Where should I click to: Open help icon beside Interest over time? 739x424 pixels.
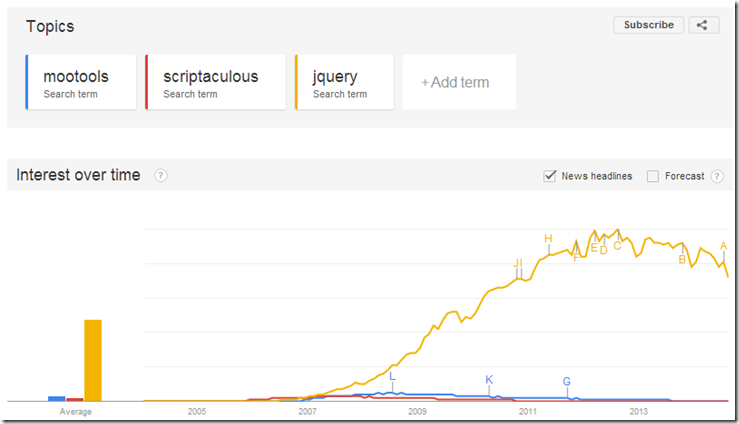click(161, 176)
